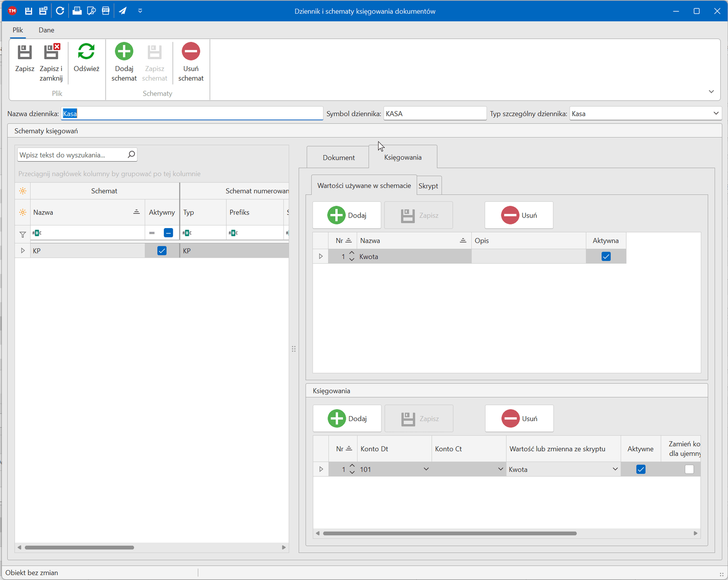
Task: Enable the Zamień konta checkbox in booking row
Action: pyautogui.click(x=689, y=469)
